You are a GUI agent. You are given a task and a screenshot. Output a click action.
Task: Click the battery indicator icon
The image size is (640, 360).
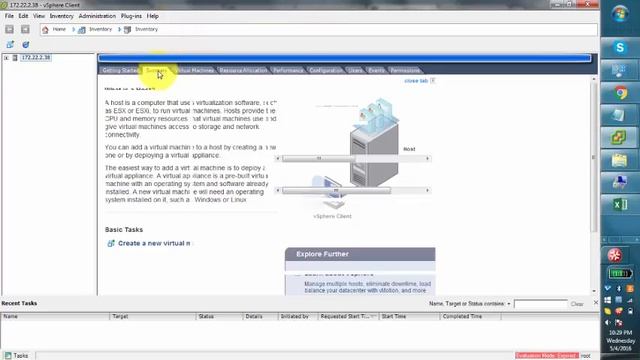[x=620, y=273]
